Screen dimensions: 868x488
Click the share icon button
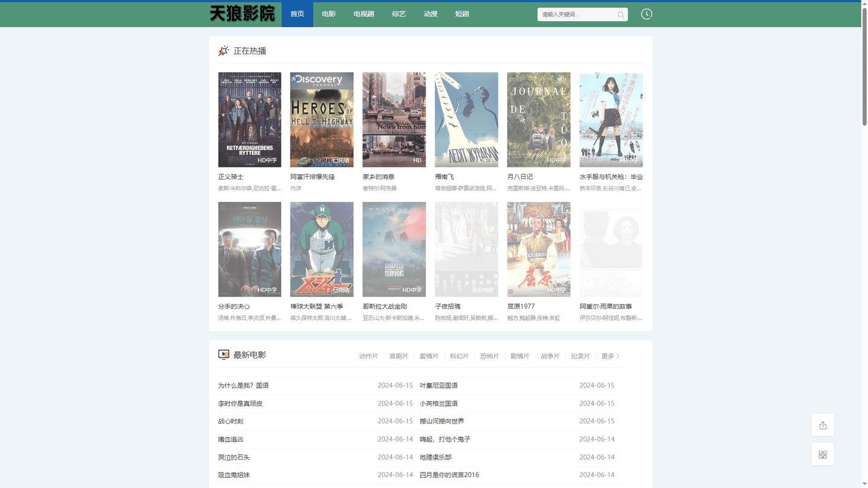[x=823, y=425]
